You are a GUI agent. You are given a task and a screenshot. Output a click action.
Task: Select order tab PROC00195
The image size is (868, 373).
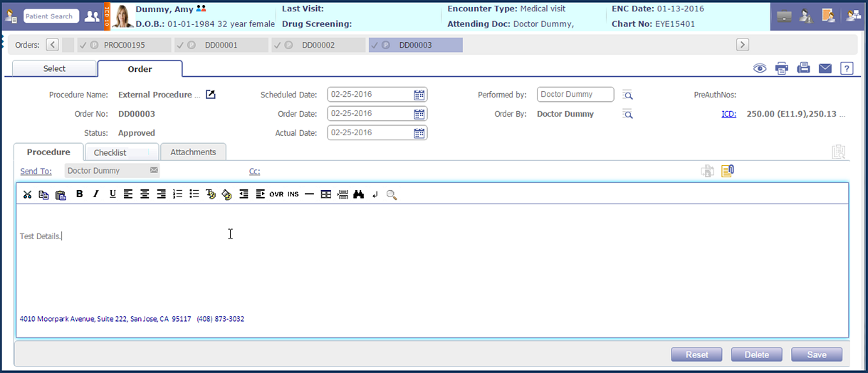point(123,45)
